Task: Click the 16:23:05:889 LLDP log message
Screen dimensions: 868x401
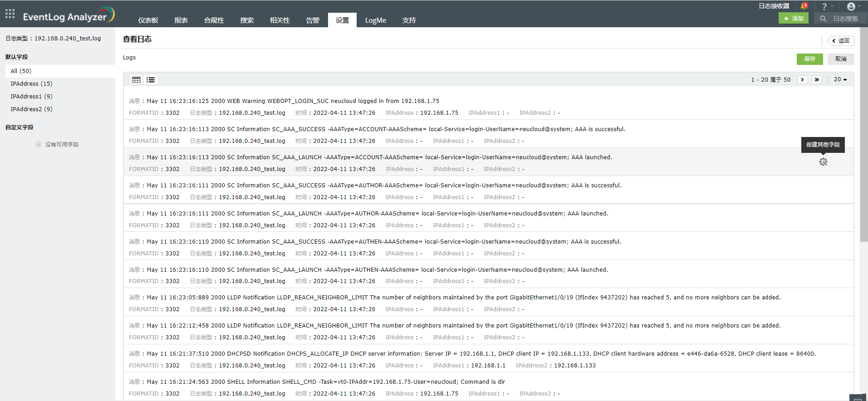Action: click(464, 298)
